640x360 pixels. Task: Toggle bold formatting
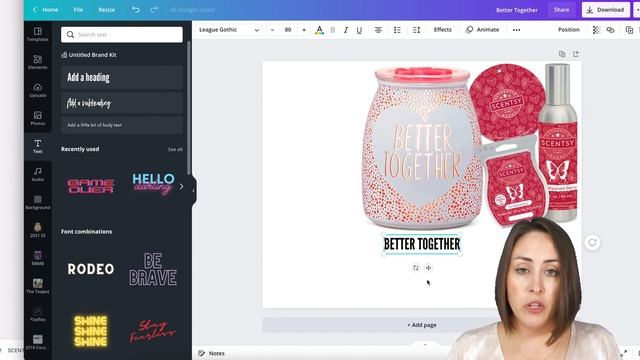333,30
